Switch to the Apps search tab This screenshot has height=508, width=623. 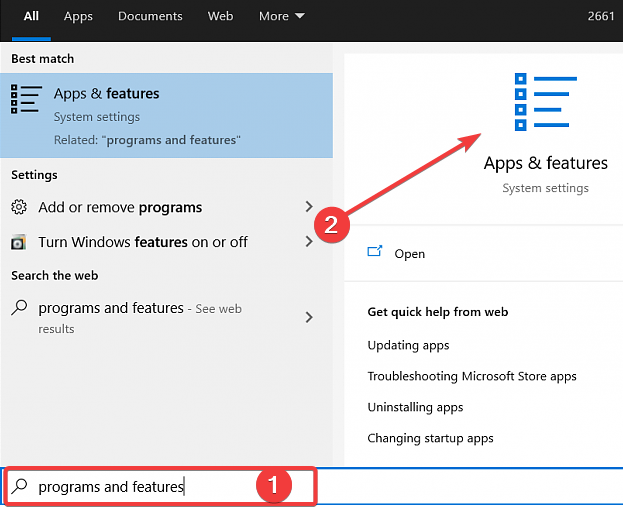78,16
